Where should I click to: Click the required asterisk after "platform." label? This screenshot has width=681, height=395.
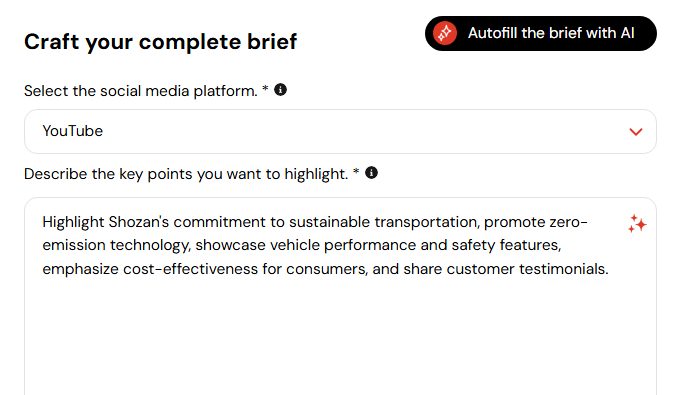point(265,89)
